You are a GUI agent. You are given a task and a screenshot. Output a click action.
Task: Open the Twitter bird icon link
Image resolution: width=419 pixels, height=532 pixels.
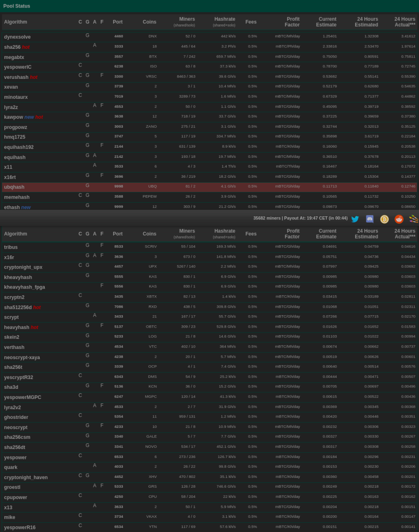(355, 219)
